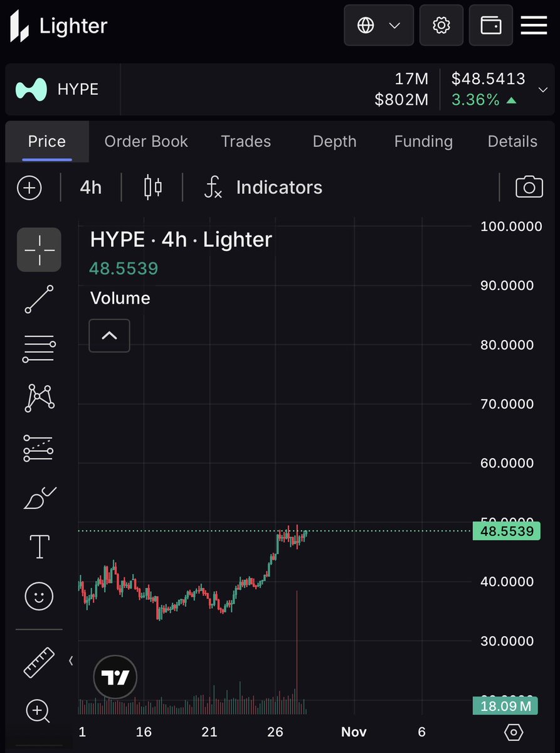
Task: Switch to the Price tab
Action: 47,142
